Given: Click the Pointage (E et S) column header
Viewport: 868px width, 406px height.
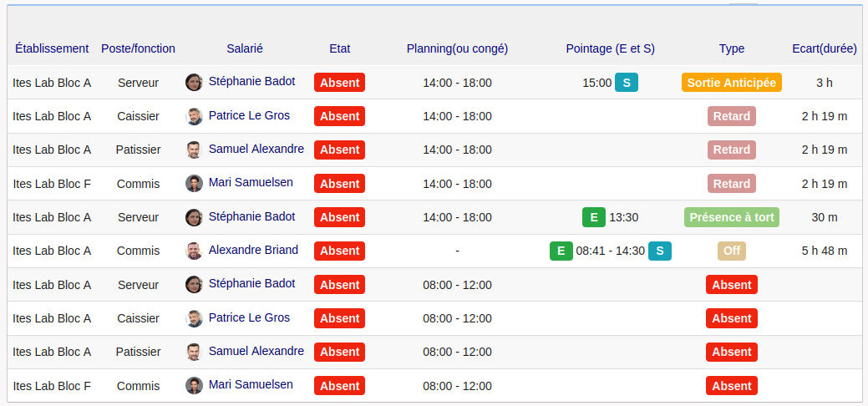Looking at the screenshot, I should [610, 48].
